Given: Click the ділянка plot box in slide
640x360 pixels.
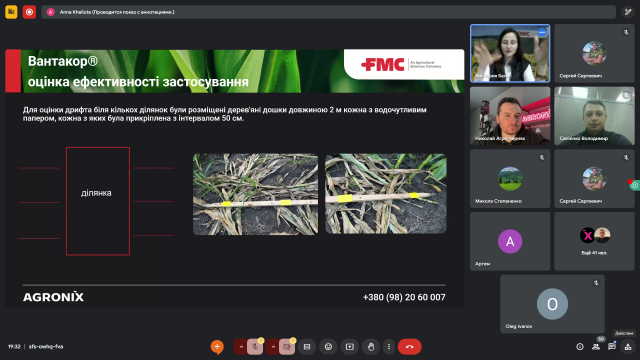Looking at the screenshot, I should [98, 201].
